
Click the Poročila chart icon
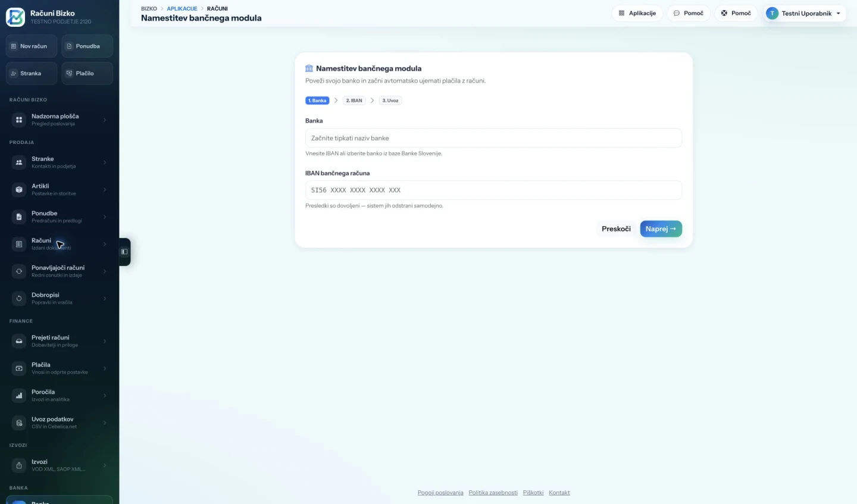pos(19,396)
